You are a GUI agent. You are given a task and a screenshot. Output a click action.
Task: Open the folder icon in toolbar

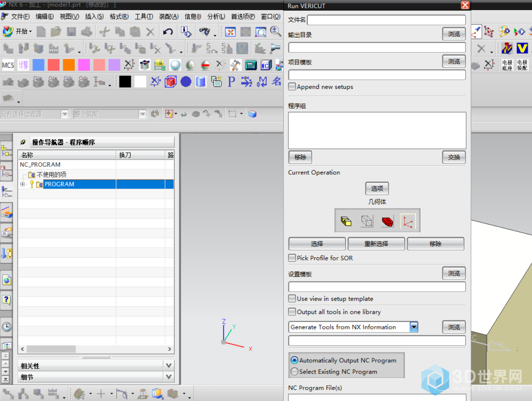tap(56, 32)
